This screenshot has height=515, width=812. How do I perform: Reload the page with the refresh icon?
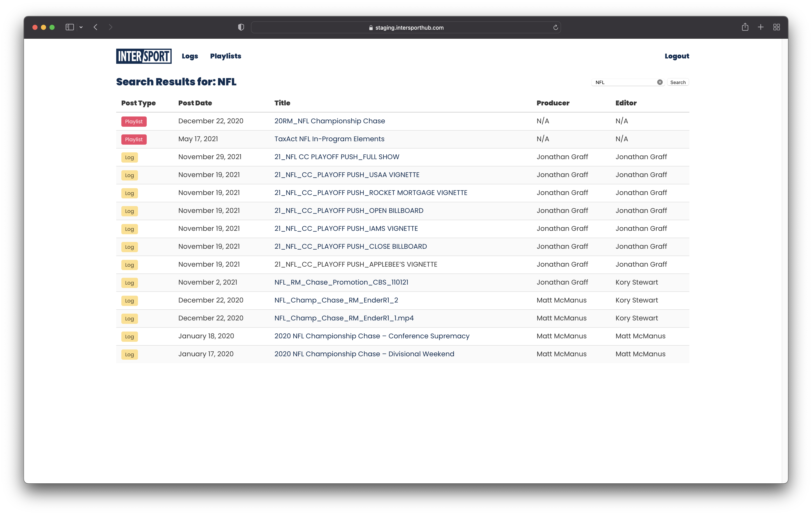[555, 27]
